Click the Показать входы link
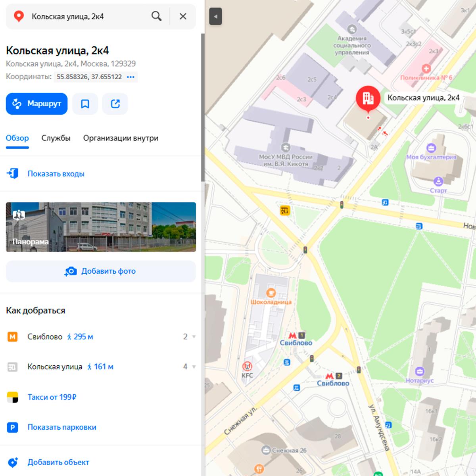Viewport: 476px width, 476px height. (56, 174)
